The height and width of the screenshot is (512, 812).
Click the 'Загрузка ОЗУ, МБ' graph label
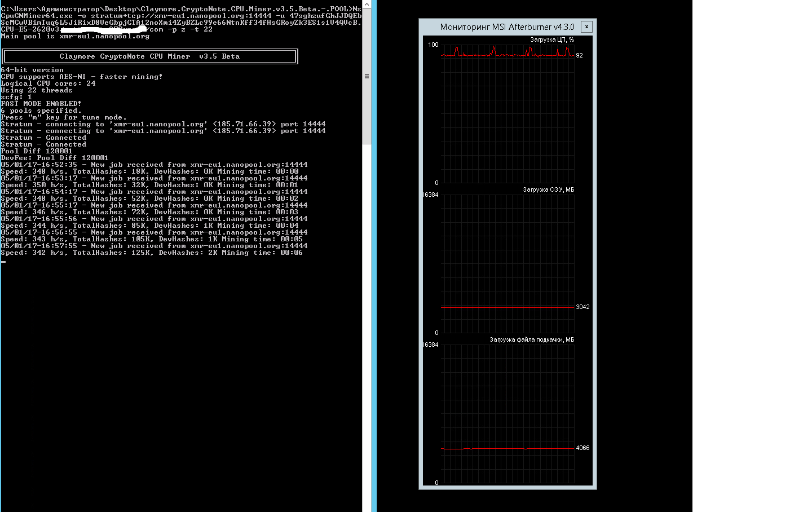coord(548,190)
